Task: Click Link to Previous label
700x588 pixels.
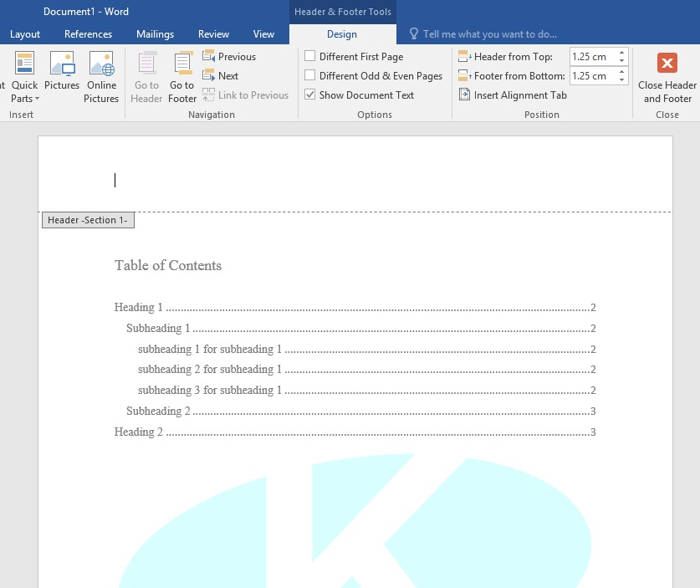Action: pyautogui.click(x=253, y=95)
